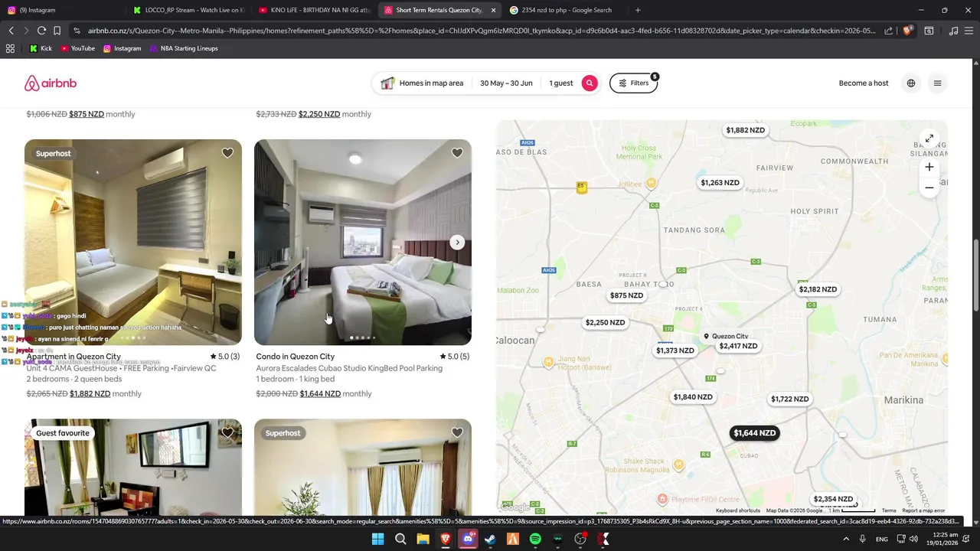Go back in browser history
Viewport: 980px width, 551px height.
(x=11, y=31)
